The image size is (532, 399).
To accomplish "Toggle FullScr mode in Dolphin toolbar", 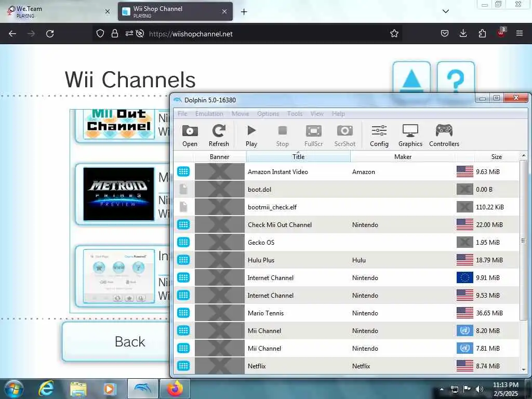I will click(x=313, y=136).
